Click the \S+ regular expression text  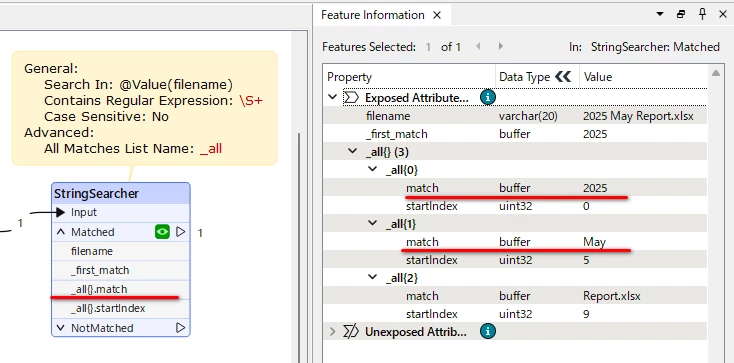(251, 101)
